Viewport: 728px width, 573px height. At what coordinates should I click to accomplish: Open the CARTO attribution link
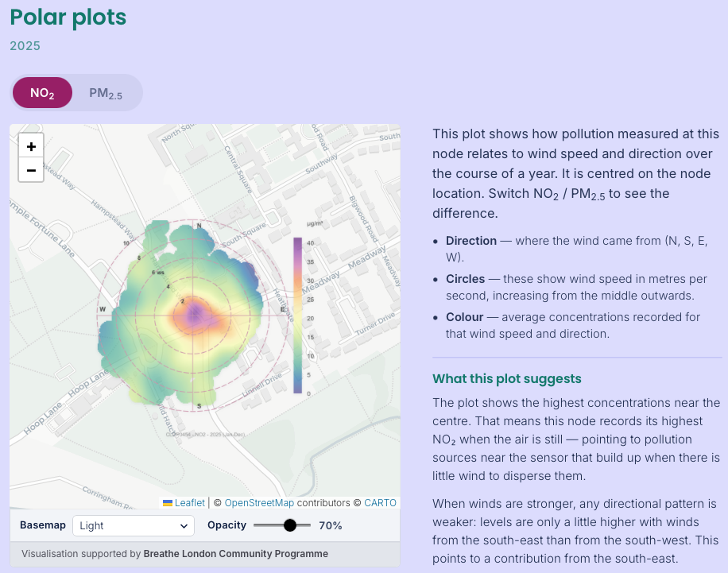(x=380, y=502)
